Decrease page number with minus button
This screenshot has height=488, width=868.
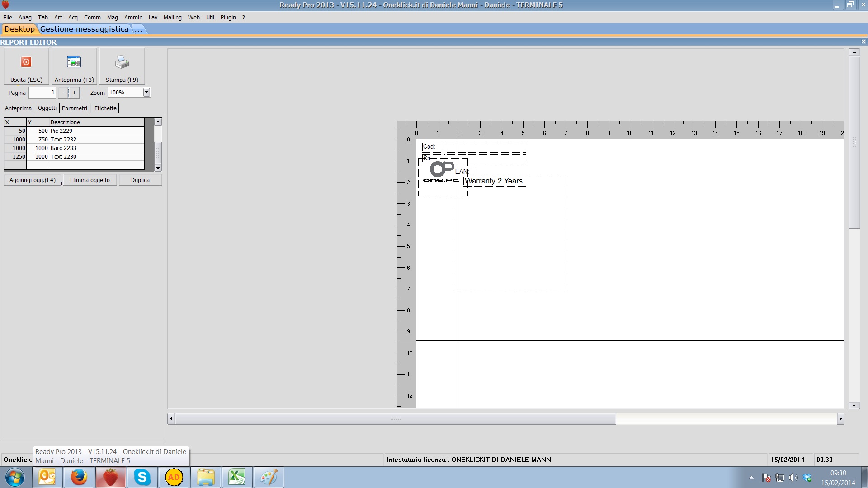click(63, 93)
